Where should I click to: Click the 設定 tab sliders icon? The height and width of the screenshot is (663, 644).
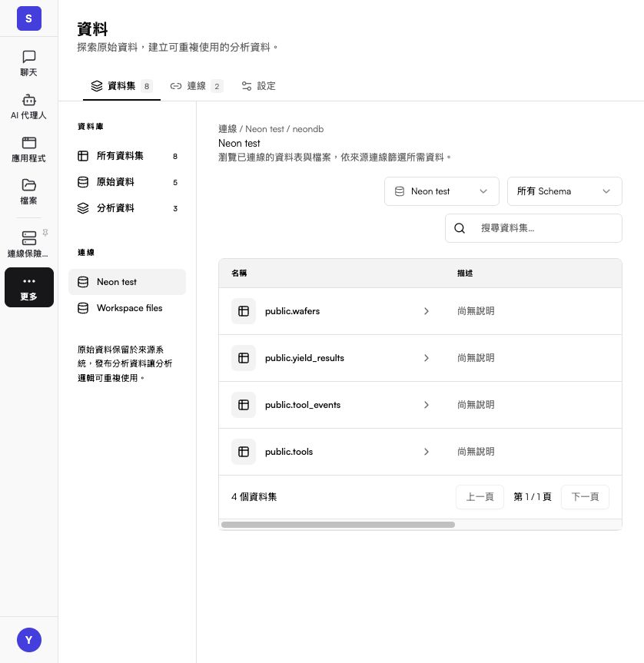[x=247, y=86]
